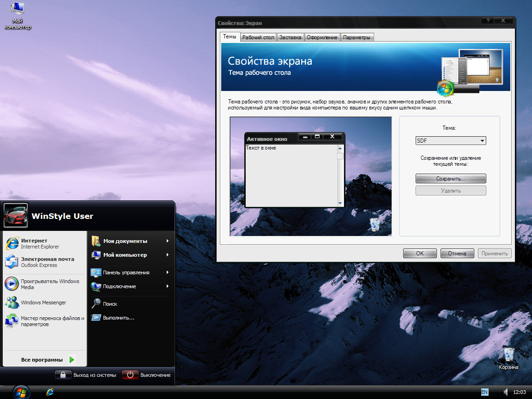Click the theme preview desktop image
The image size is (532, 399).
(311, 176)
